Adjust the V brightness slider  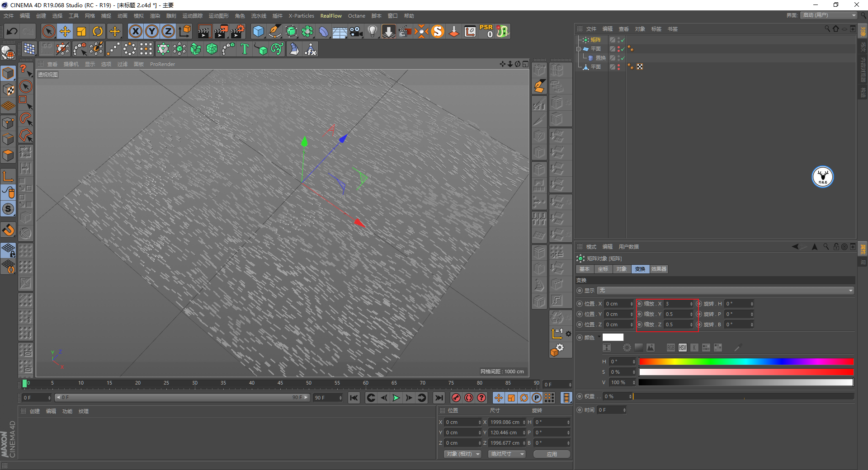(746, 382)
